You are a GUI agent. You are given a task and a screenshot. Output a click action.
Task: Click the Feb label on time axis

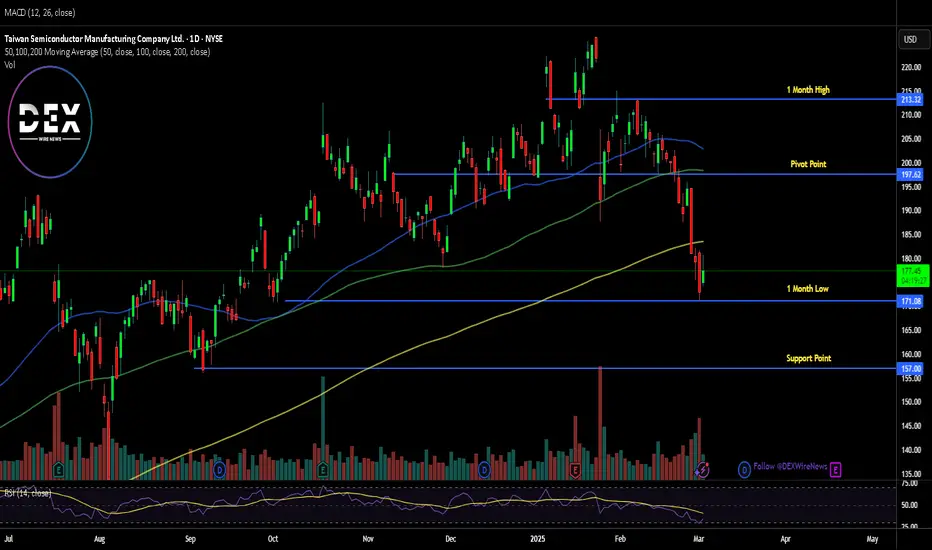click(x=620, y=539)
